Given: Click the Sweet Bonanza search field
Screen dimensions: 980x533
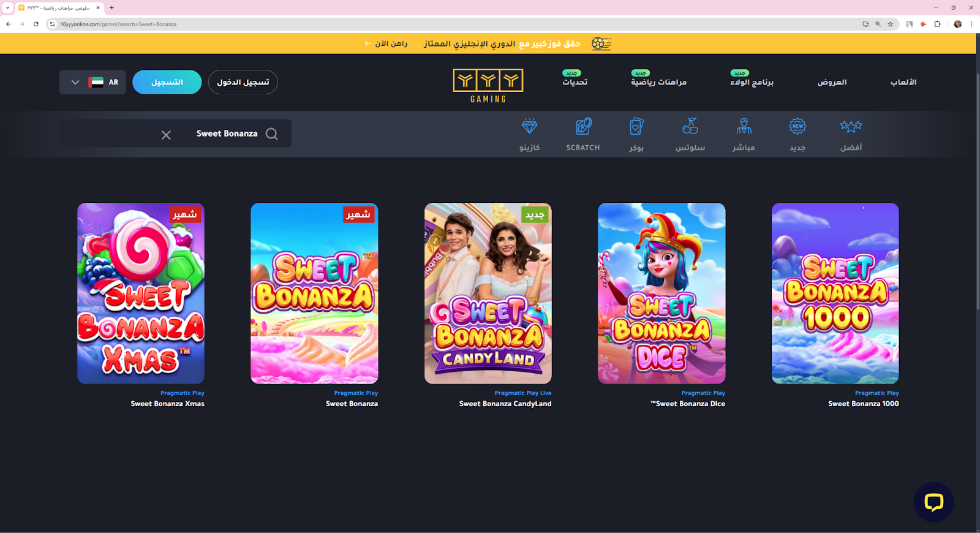Looking at the screenshot, I should pyautogui.click(x=177, y=134).
